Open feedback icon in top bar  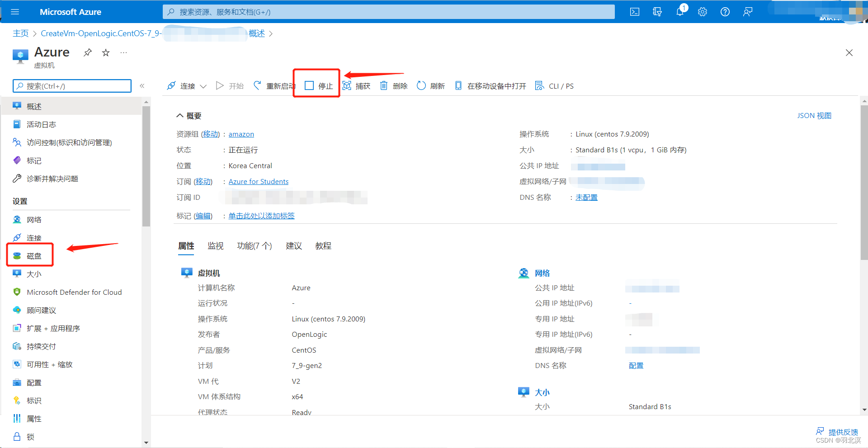click(x=748, y=12)
